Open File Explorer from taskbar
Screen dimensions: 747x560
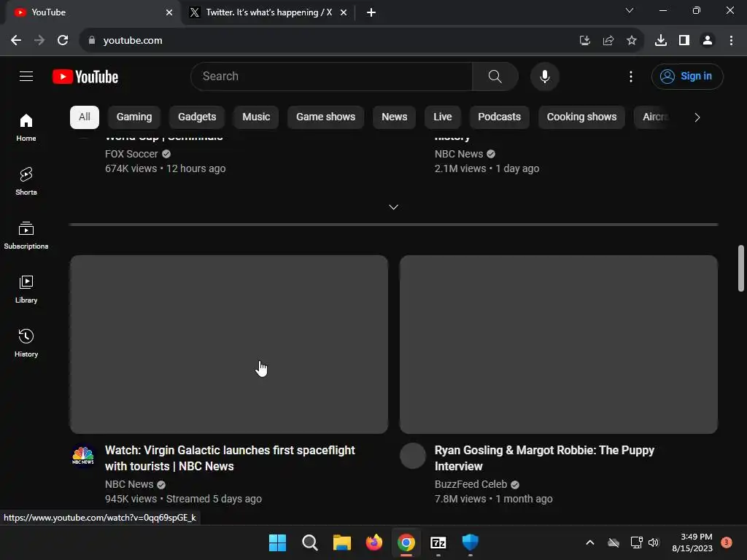[341, 542]
